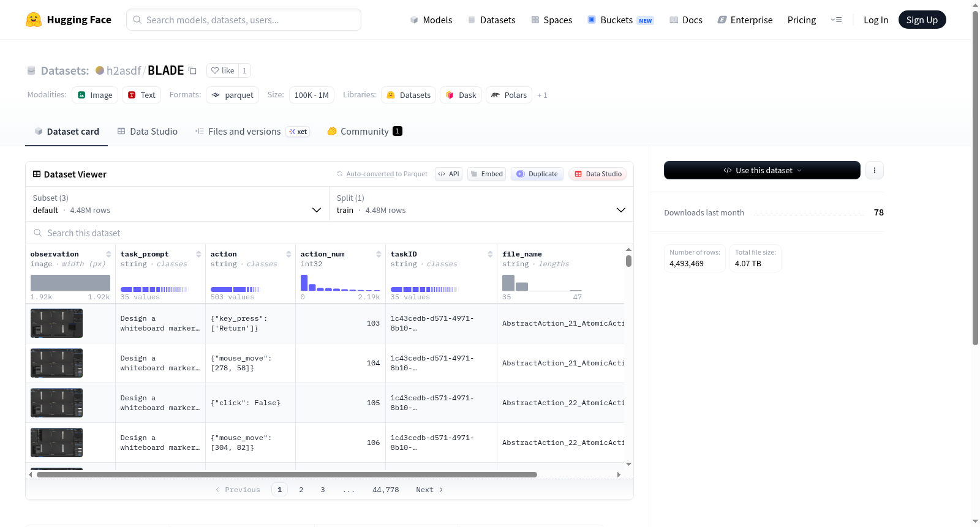Select the parquet format tag
Viewport: 980px width, 527px height.
tap(232, 95)
